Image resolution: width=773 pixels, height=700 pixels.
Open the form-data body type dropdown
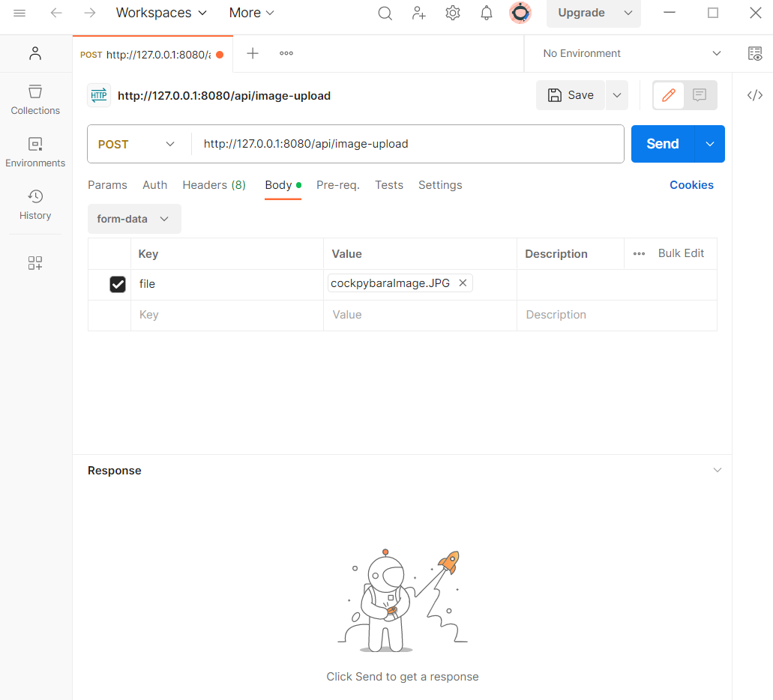(x=134, y=219)
